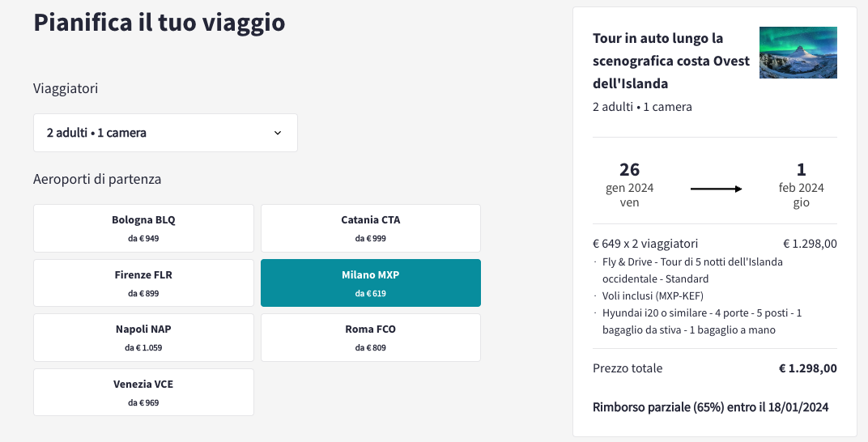Screen dimensions: 868x442
Task: Select the highlighted Milano MXP option
Action: click(x=370, y=283)
